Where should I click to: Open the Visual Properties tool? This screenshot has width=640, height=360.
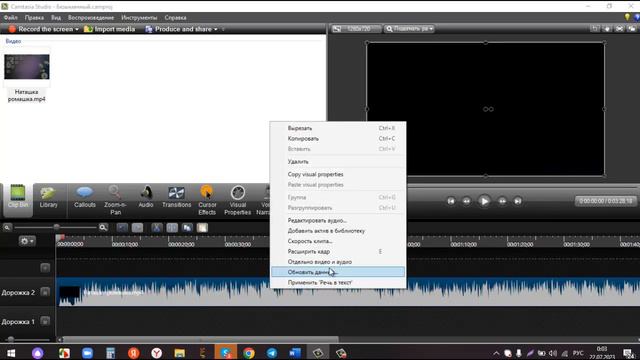[238, 200]
